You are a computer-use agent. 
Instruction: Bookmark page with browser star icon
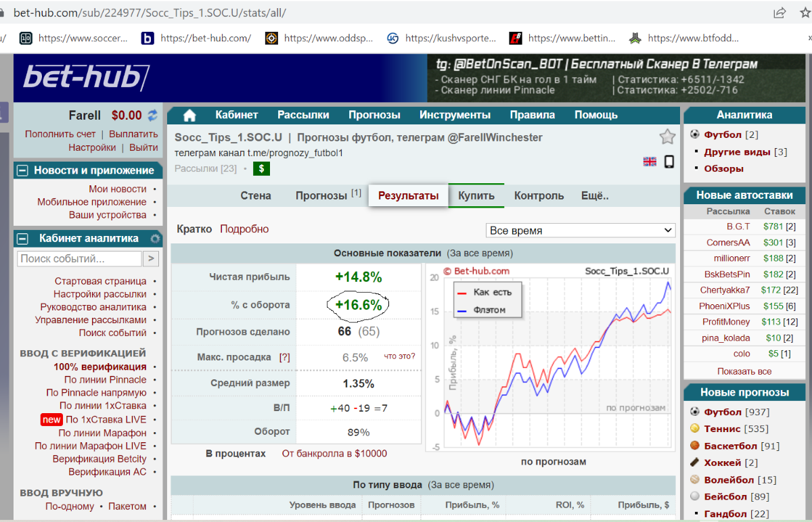click(x=804, y=13)
